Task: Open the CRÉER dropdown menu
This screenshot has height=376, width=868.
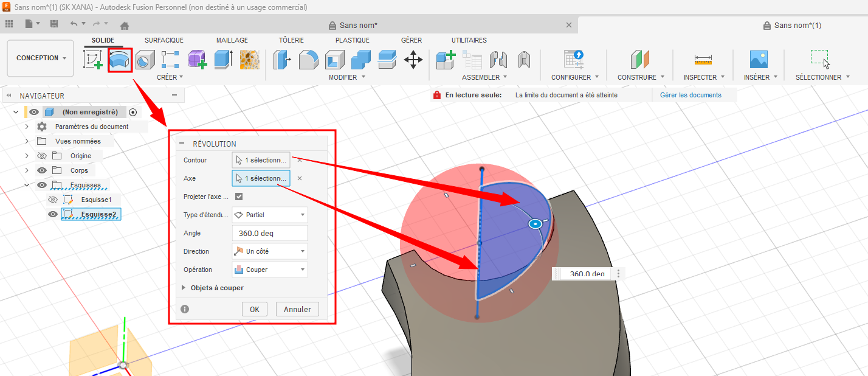Action: tap(170, 77)
